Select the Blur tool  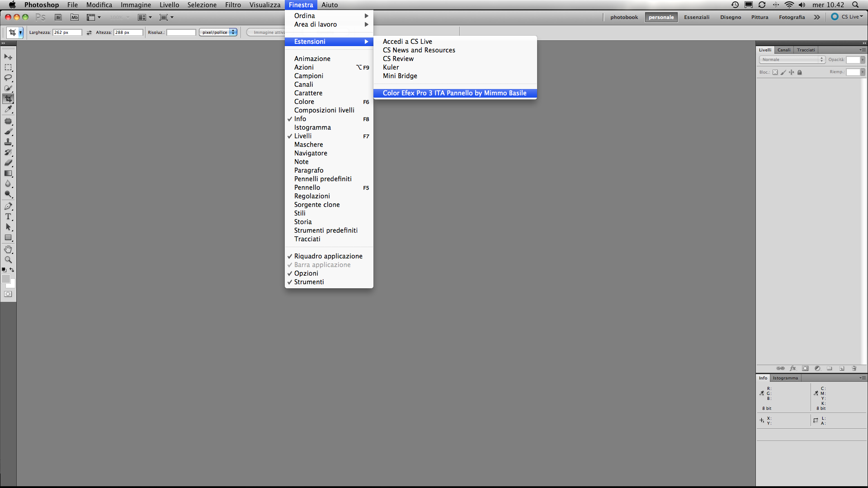8,184
